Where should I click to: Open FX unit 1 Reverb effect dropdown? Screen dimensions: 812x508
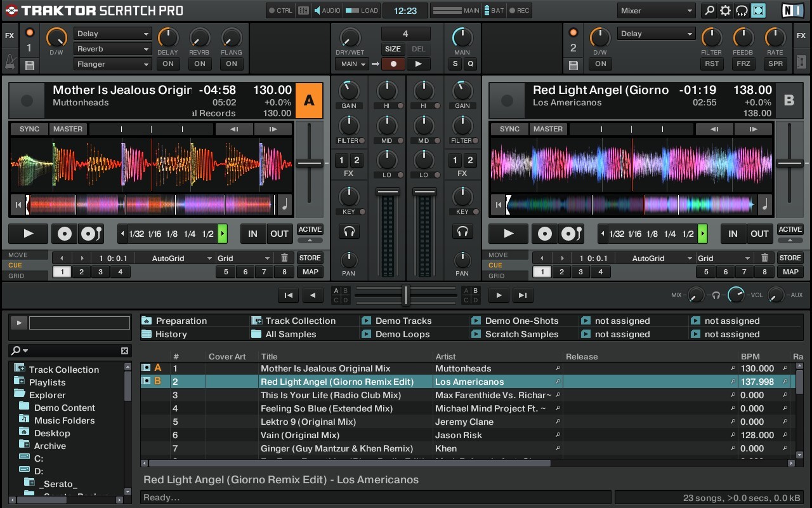tap(112, 49)
